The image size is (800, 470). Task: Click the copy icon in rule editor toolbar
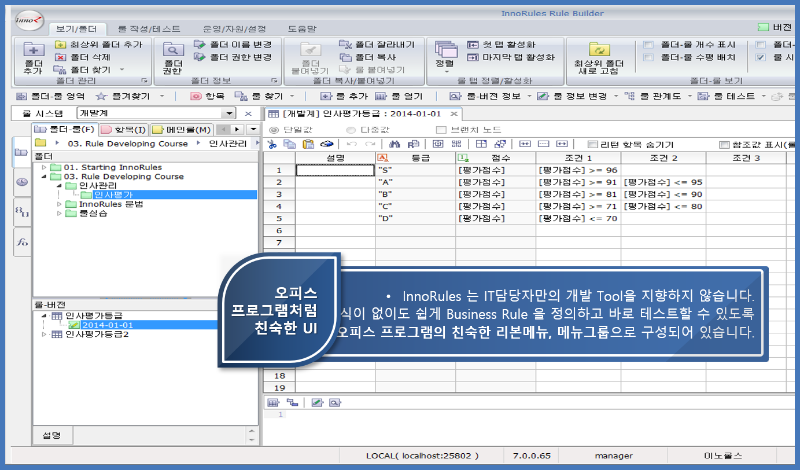pos(289,144)
